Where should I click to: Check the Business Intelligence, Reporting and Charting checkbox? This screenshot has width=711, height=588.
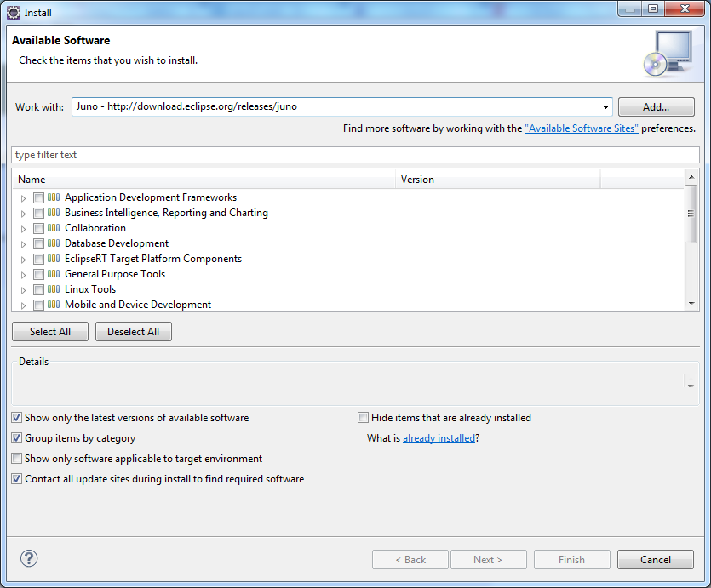(38, 213)
